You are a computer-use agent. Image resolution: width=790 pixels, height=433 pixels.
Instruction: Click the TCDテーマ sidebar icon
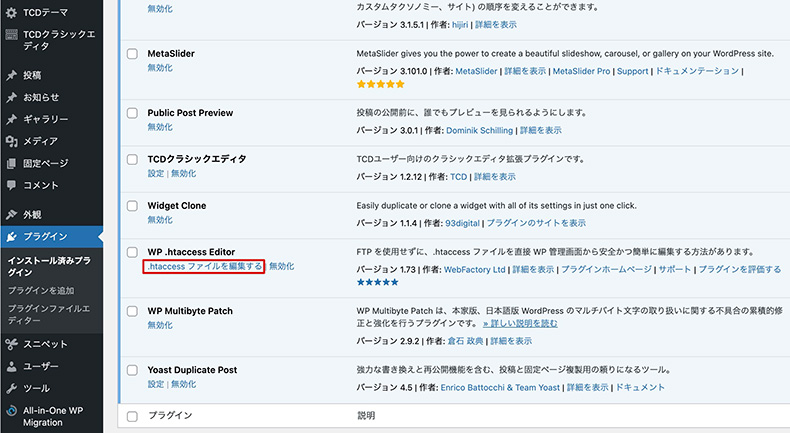(11, 13)
